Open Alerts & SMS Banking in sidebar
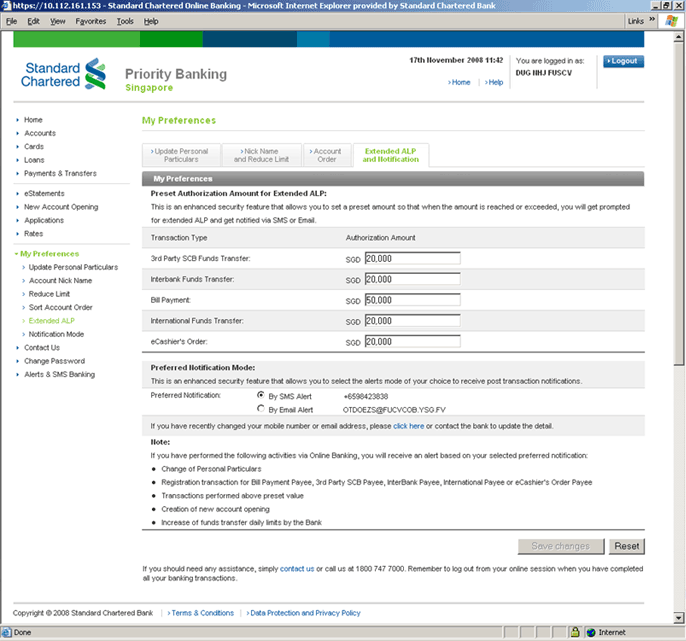Screen dimensions: 686x641 60,375
